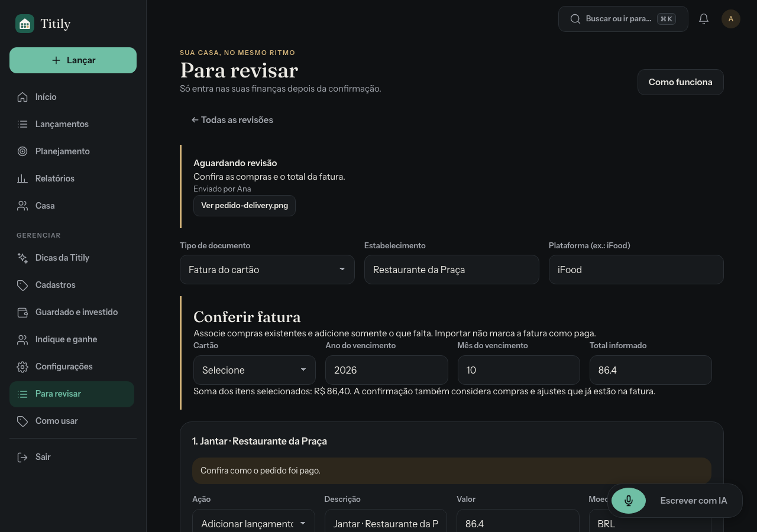Open Ver pedido-delivery.png attachment
Viewport: 757px width, 532px height.
(x=244, y=206)
